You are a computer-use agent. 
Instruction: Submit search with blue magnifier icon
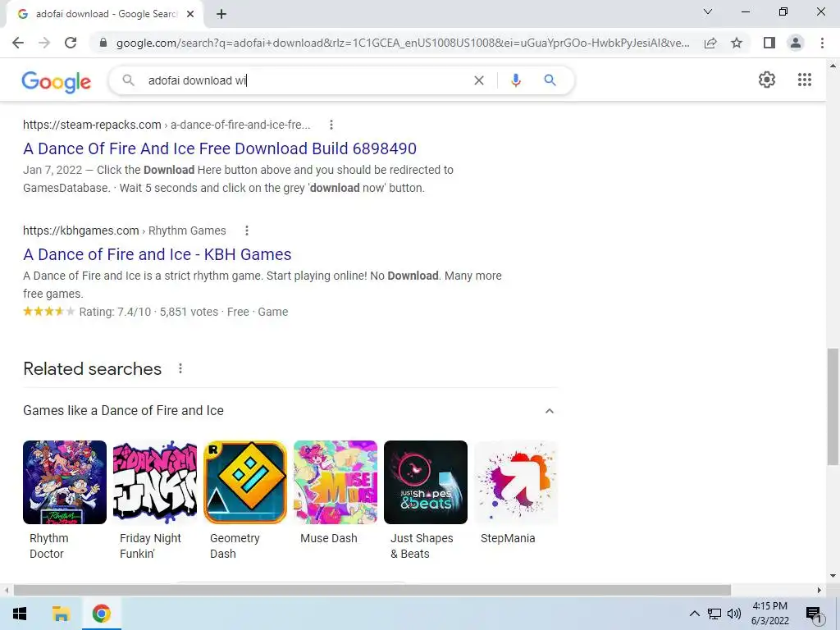coord(550,80)
